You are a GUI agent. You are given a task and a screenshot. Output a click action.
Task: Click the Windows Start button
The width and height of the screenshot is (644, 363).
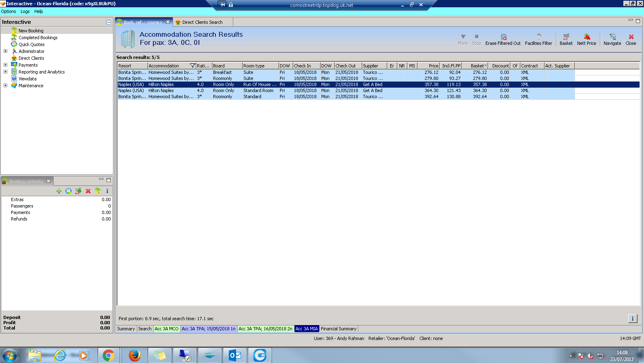[x=10, y=355]
